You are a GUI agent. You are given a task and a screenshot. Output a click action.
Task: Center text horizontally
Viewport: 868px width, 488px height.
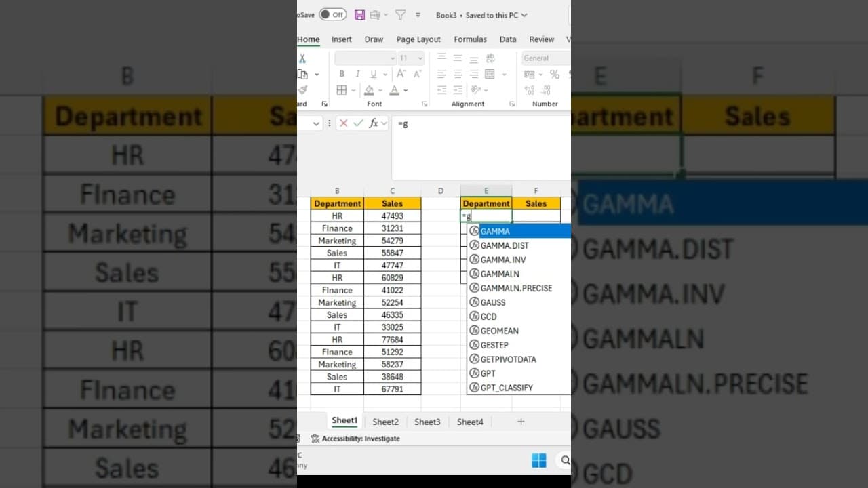(x=458, y=74)
